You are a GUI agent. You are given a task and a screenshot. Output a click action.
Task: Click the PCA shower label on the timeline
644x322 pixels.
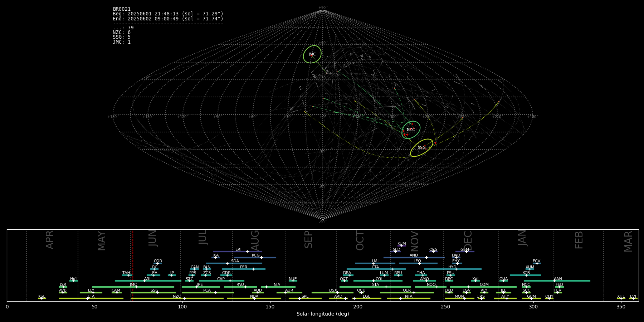tap(207, 291)
